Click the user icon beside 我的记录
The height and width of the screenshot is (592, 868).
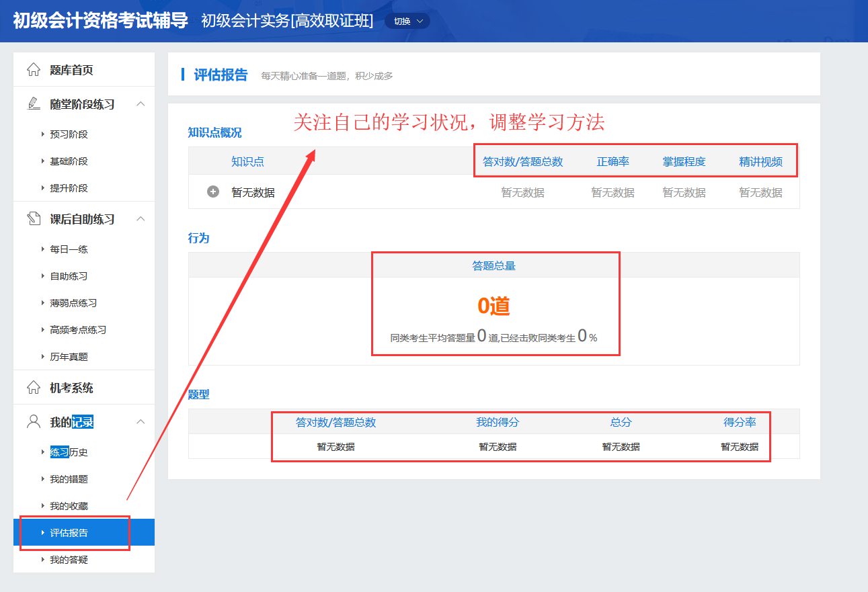click(x=33, y=422)
